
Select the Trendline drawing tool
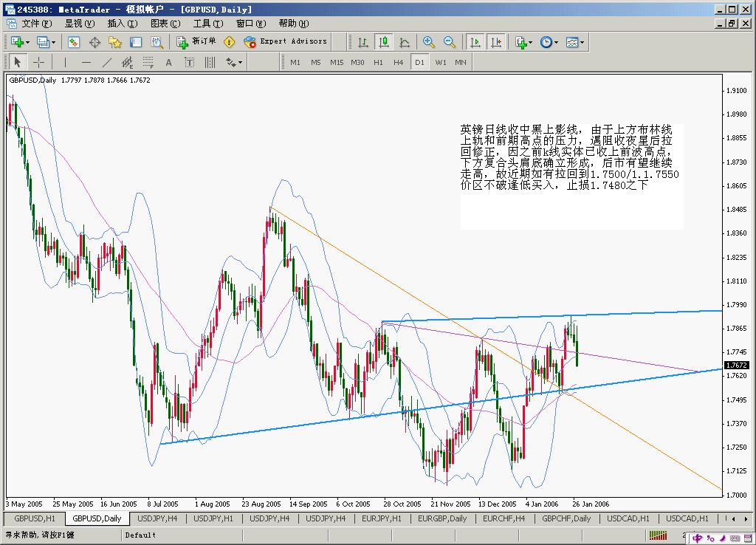(106, 62)
